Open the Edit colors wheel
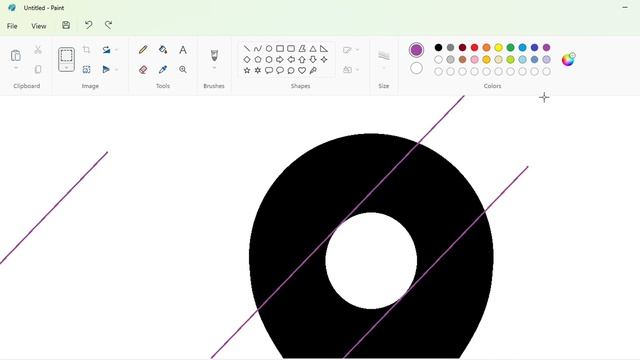 tap(568, 60)
